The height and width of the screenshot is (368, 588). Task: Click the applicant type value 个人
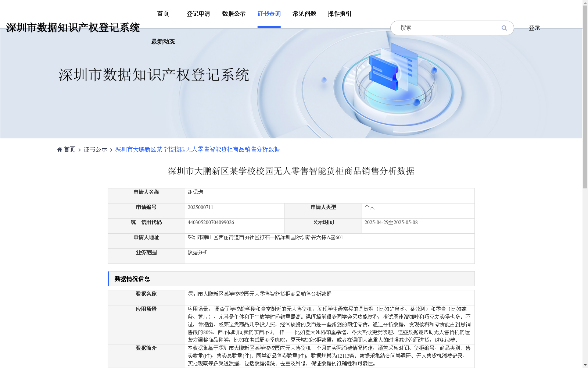369,207
